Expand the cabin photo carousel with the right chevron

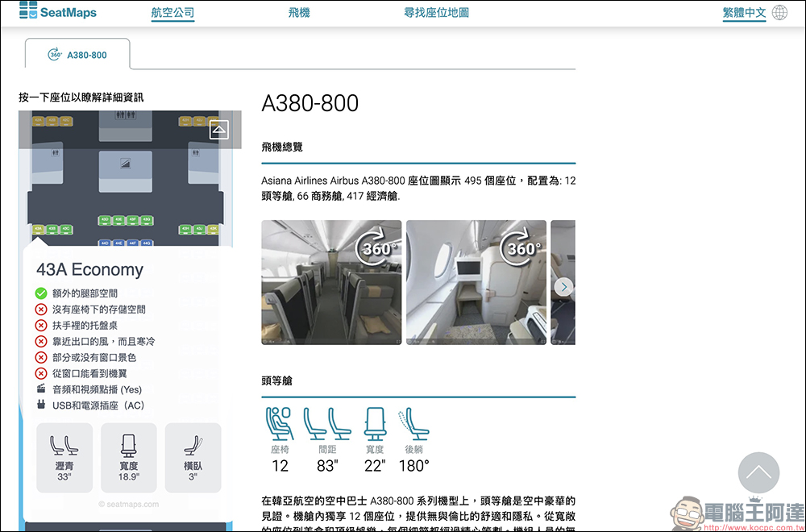[x=563, y=286]
